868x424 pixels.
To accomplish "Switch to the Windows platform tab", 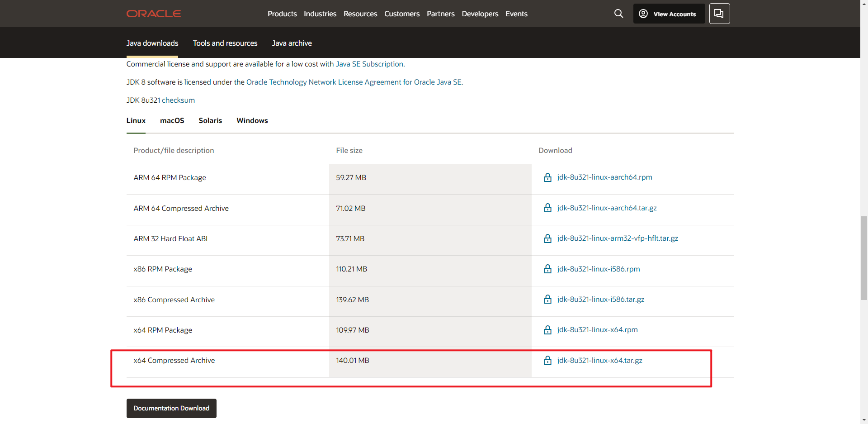I will pyautogui.click(x=252, y=120).
